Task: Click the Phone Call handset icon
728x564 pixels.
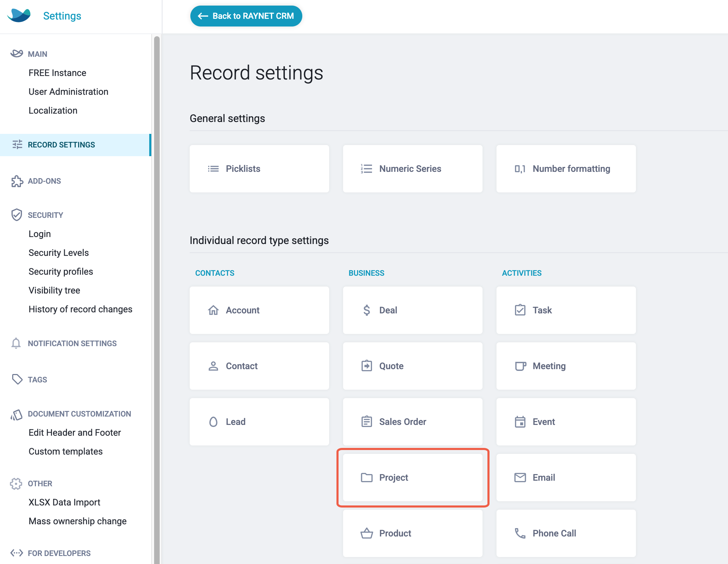Action: [520, 533]
